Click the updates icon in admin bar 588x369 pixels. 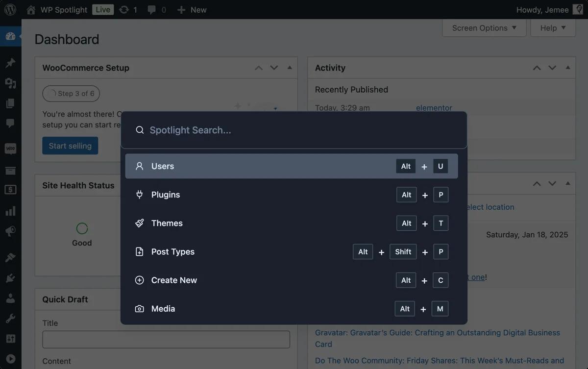(x=124, y=10)
